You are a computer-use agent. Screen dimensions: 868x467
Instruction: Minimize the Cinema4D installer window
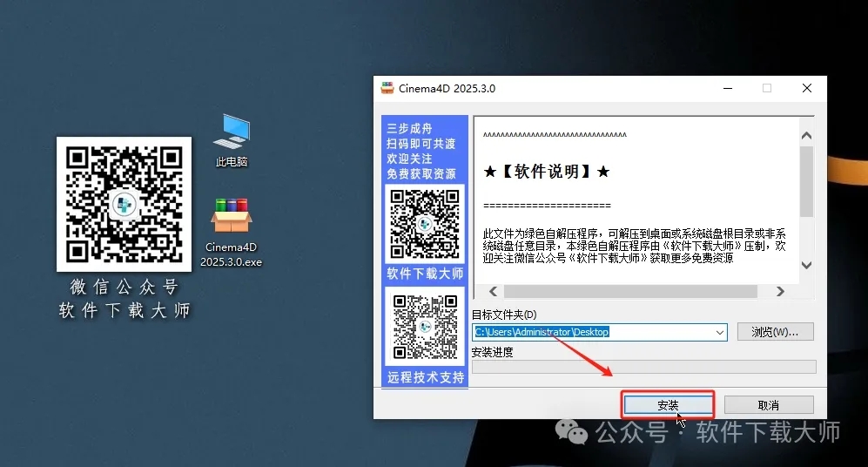tap(728, 88)
